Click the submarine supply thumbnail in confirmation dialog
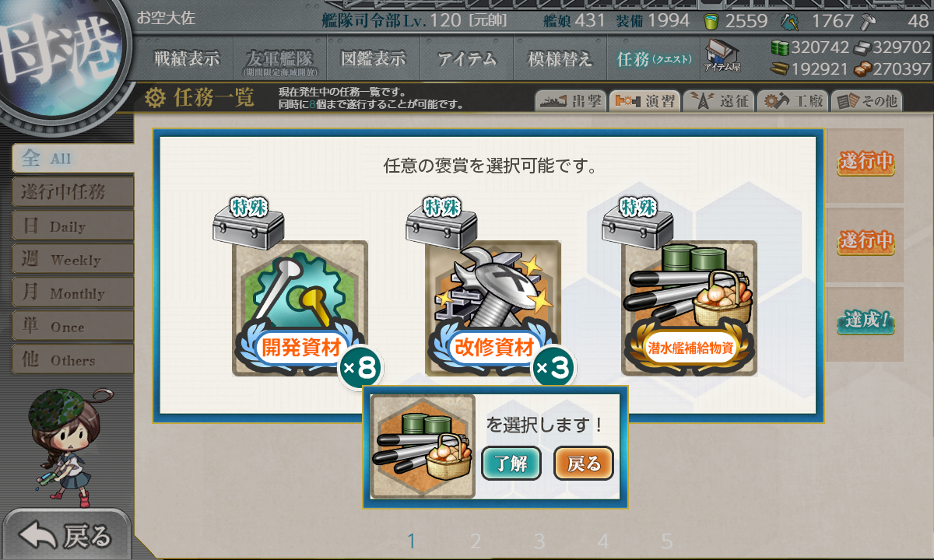 pyautogui.click(x=423, y=446)
